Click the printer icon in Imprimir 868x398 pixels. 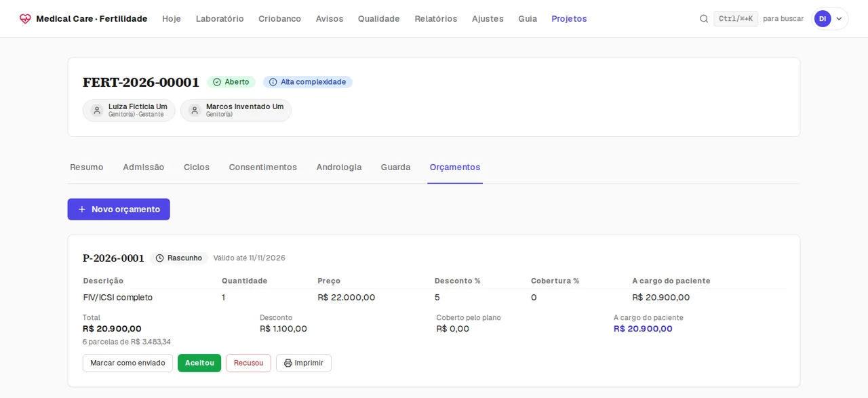(x=288, y=363)
